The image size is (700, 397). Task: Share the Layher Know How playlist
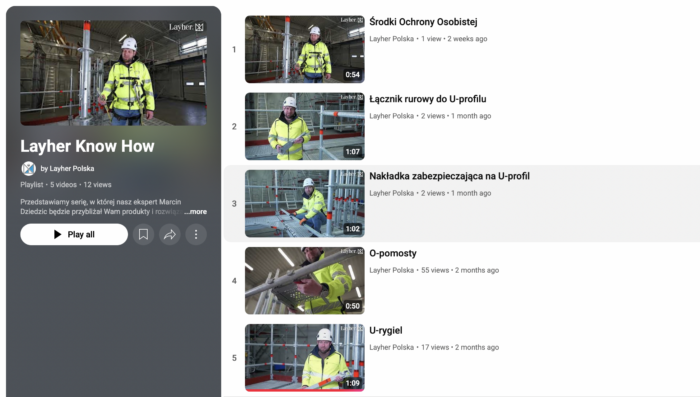click(x=170, y=234)
